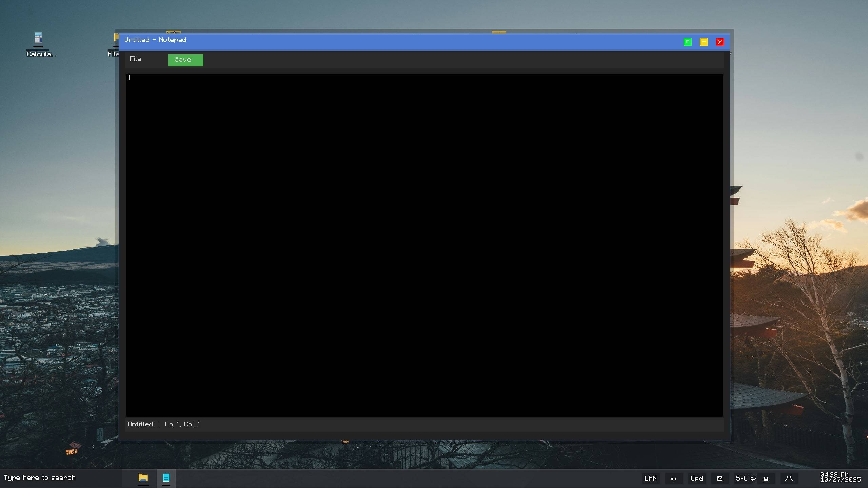Click the speaker volume tray icon
This screenshot has width=868, height=488.
[673, 479]
